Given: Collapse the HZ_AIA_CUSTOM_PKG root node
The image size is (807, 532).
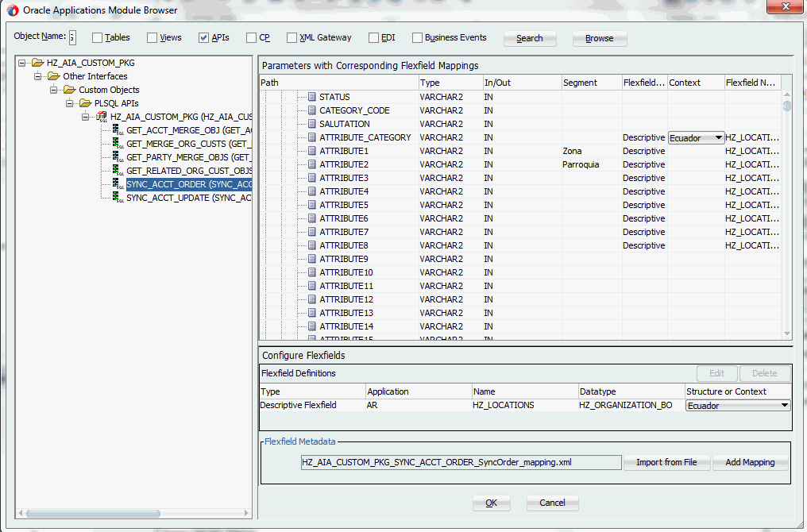Looking at the screenshot, I should [x=21, y=63].
